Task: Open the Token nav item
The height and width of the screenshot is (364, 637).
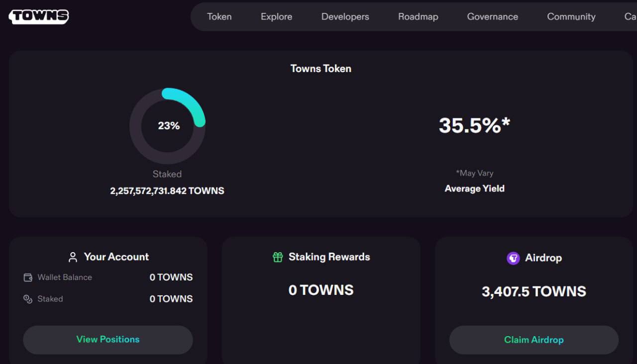Action: tap(219, 16)
